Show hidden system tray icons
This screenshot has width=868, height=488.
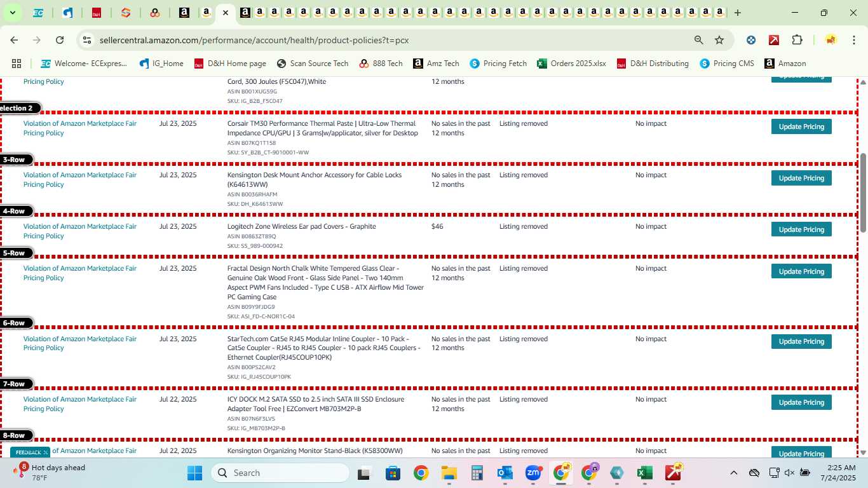733,473
